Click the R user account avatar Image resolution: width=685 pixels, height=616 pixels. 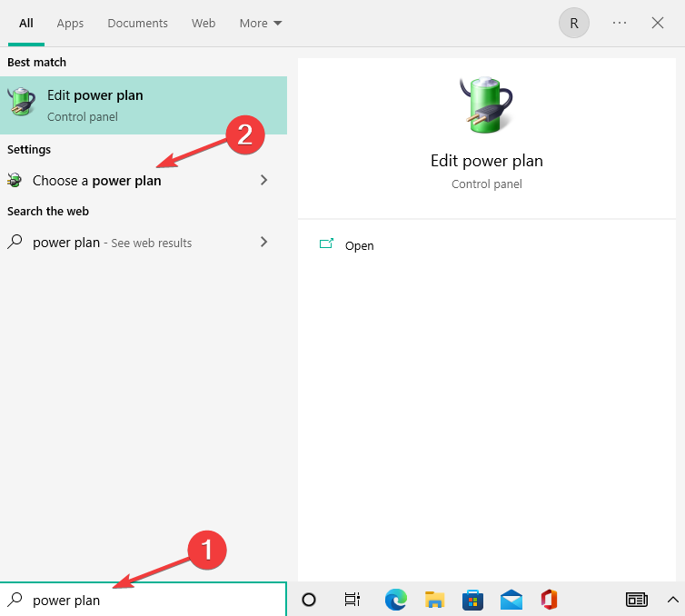pos(573,23)
